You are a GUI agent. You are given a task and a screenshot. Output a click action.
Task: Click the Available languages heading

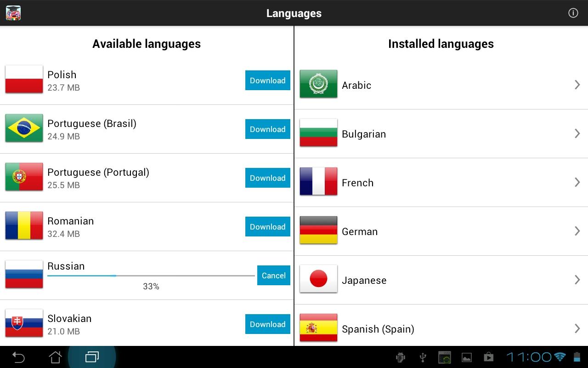(147, 44)
